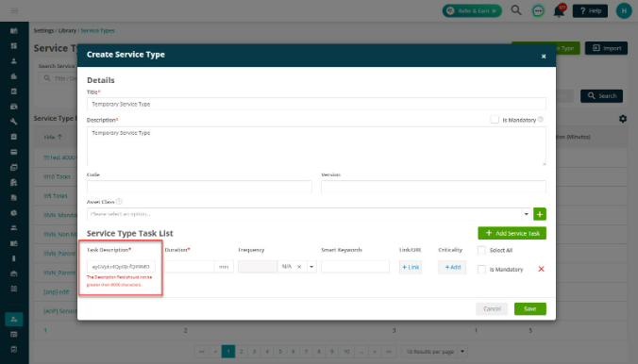Open the results per page dropdown
Viewport: 638px width, 364px height.
click(x=462, y=352)
